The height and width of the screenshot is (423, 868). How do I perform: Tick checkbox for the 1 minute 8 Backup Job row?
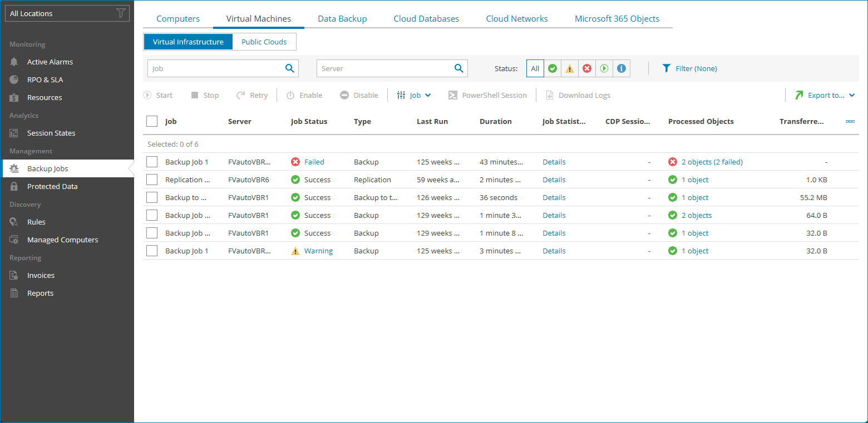152,233
